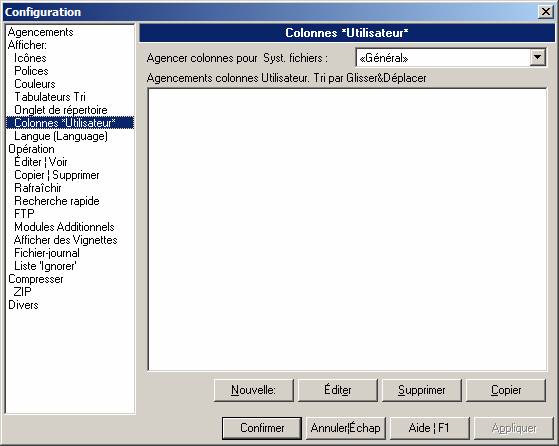The width and height of the screenshot is (559, 446).
Task: Select Icônes in the settings tree
Action: (x=30, y=58)
